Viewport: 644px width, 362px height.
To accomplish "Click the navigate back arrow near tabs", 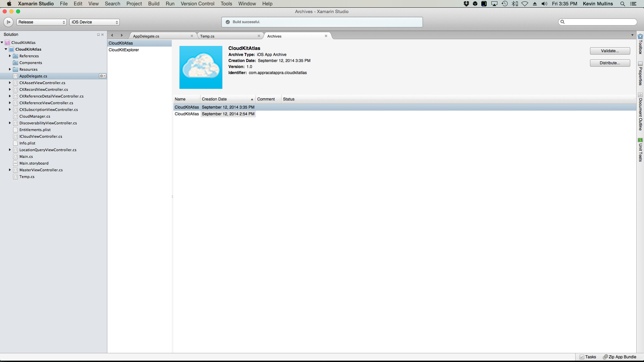I will click(x=112, y=35).
